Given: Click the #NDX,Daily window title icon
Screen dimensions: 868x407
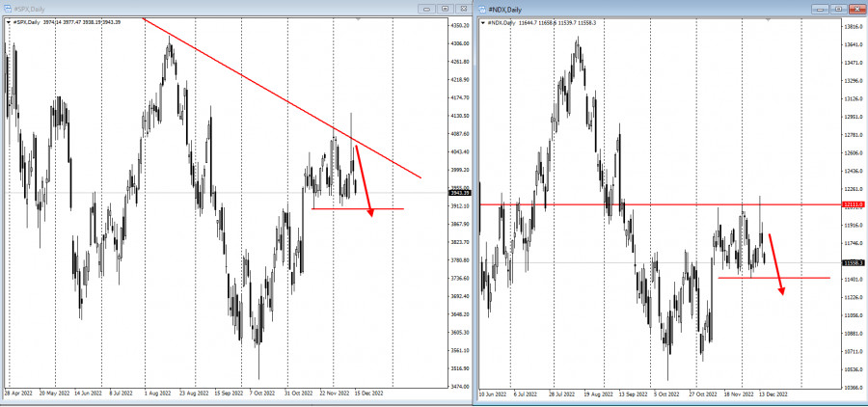Looking at the screenshot, I should coord(482,10).
